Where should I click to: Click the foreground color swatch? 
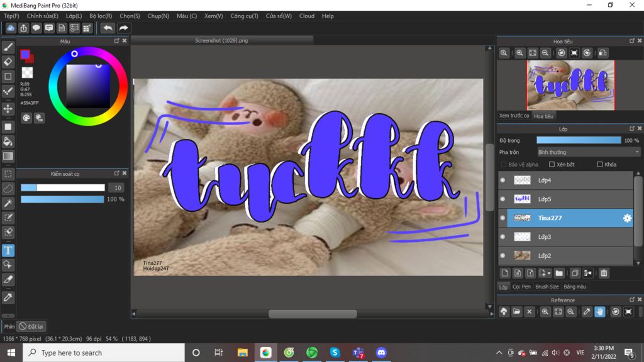pos(25,54)
